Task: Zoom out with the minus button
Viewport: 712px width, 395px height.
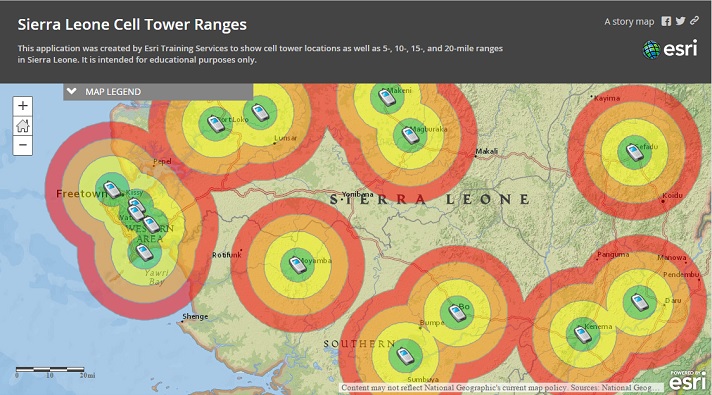Action: (22, 145)
